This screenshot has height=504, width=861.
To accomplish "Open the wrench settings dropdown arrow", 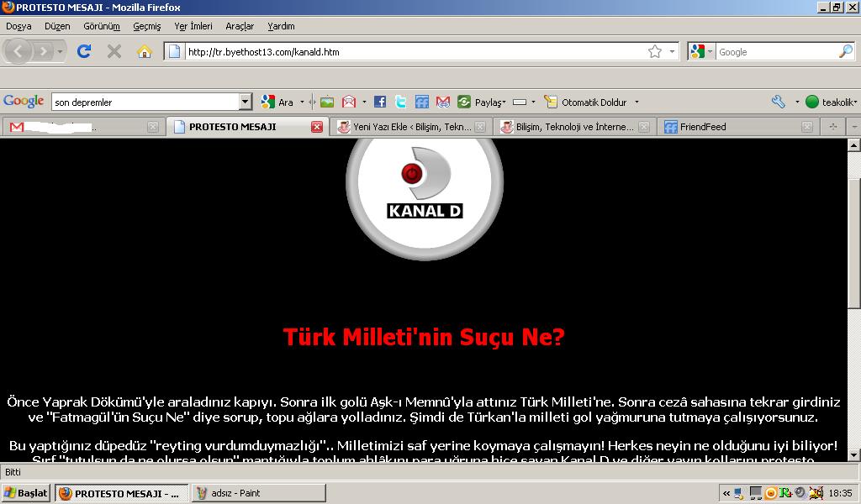I will point(797,102).
